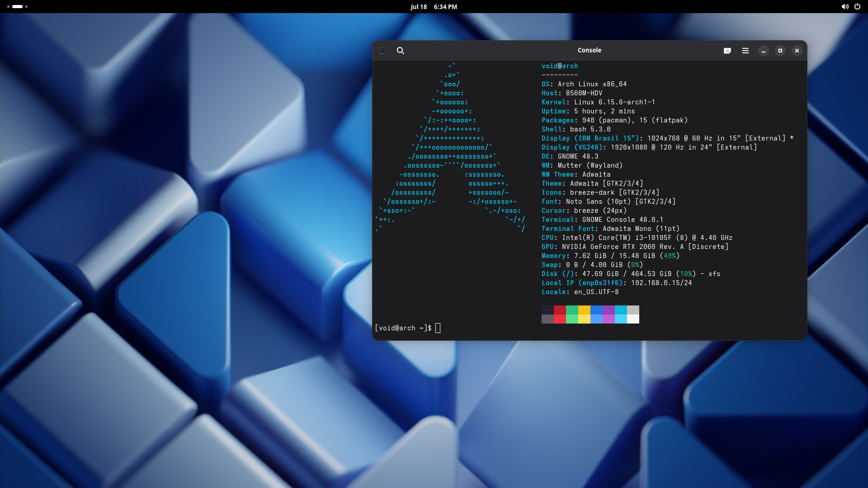868x488 pixels.
Task: Click the 'Terminal Font: Adwaita Mono' line
Action: (610, 229)
